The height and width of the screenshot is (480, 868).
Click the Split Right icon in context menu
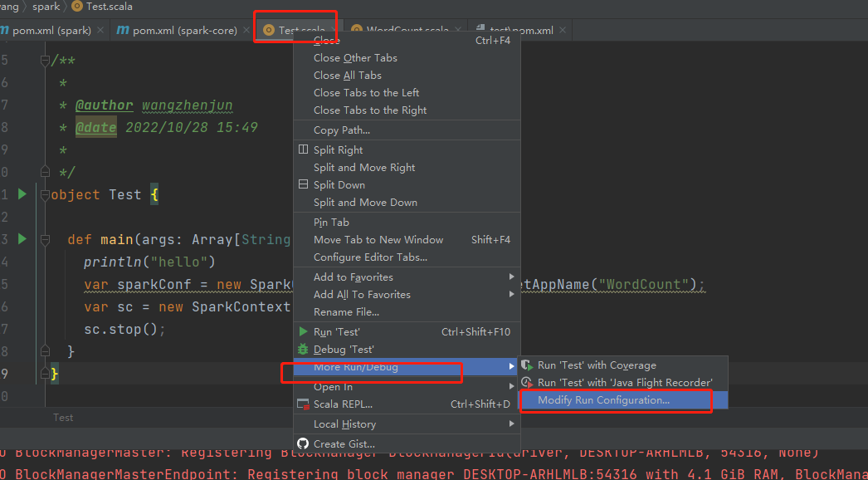point(304,150)
